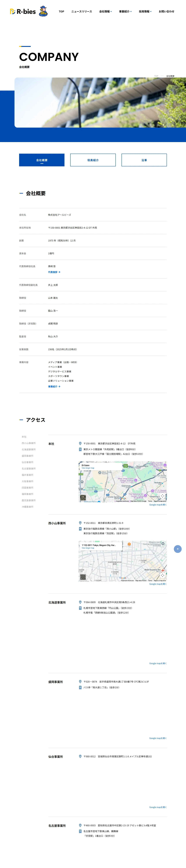The width and height of the screenshot is (186, 868).
Task: Click the Dt Gaien headquarters map
Action: click(x=123, y=482)
